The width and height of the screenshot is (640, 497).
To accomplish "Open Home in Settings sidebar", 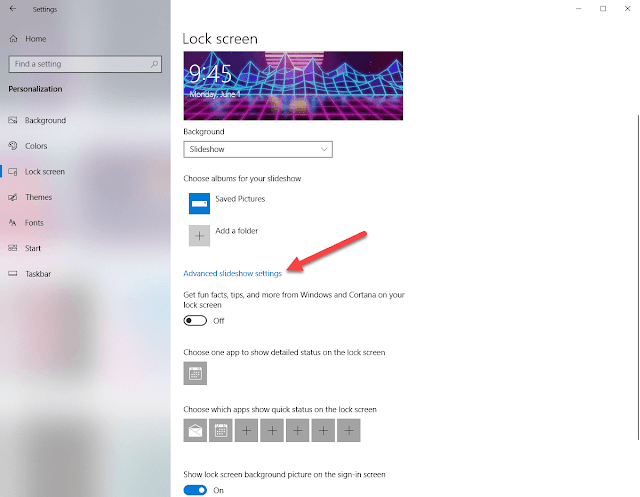I will 36,39.
